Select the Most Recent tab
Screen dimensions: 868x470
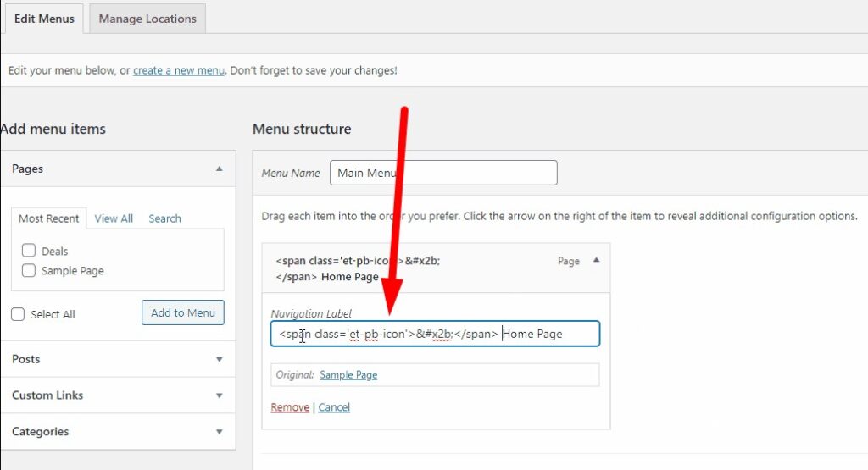(x=48, y=218)
